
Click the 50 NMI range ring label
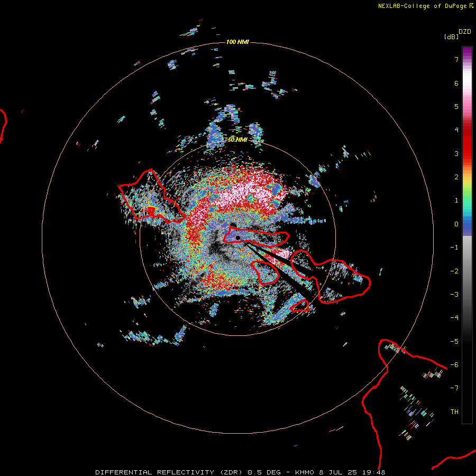[x=237, y=140]
